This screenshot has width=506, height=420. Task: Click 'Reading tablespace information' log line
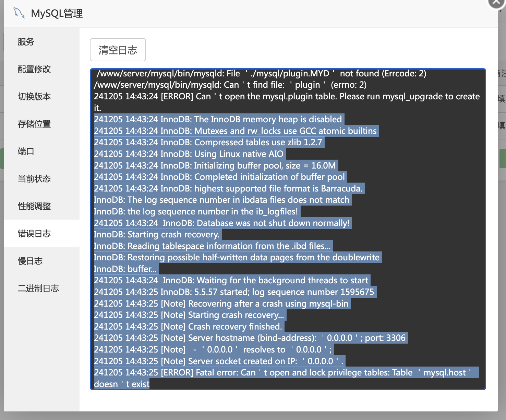point(213,246)
